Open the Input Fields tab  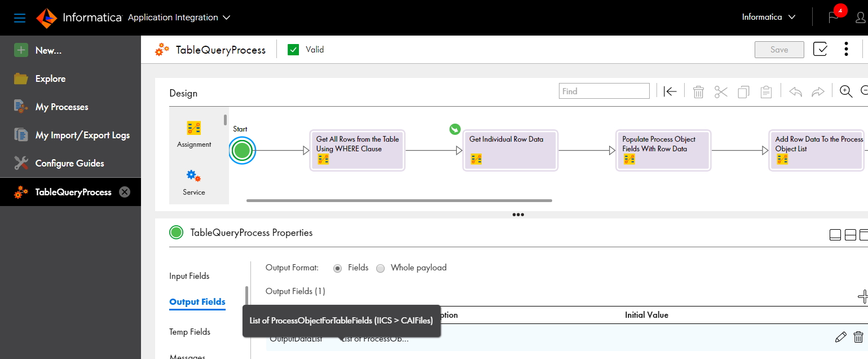190,276
